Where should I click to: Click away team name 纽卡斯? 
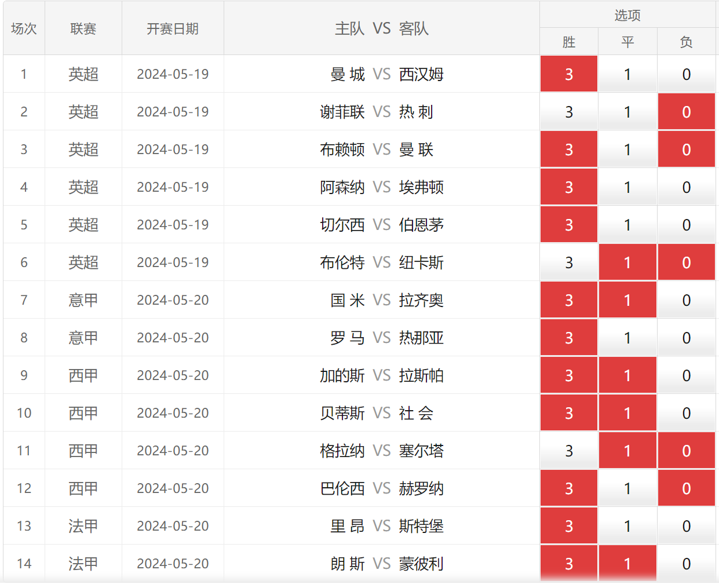421,262
